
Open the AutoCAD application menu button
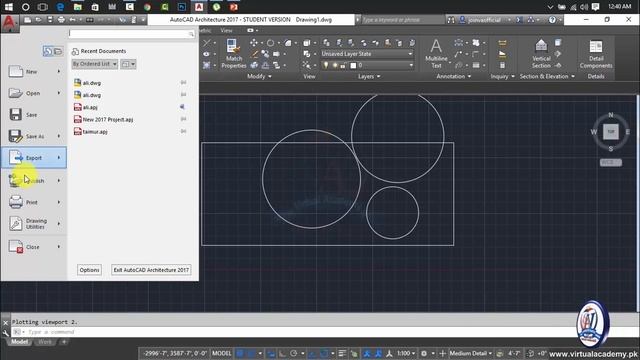click(x=9, y=24)
